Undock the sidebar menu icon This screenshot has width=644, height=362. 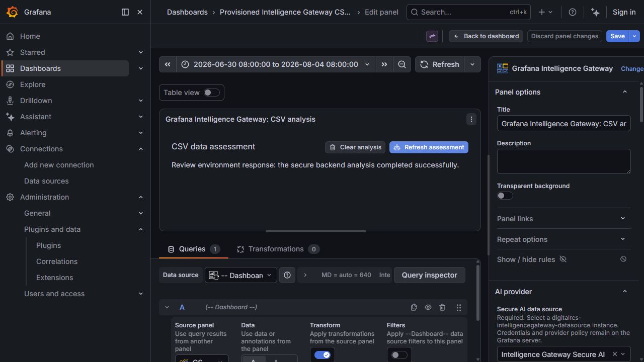coord(125,12)
